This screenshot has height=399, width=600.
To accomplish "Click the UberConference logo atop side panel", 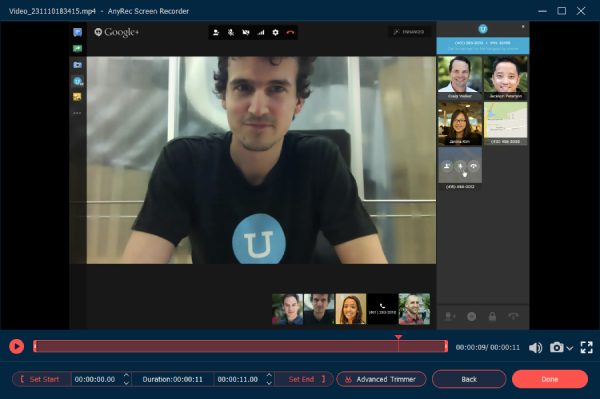I will (x=483, y=29).
